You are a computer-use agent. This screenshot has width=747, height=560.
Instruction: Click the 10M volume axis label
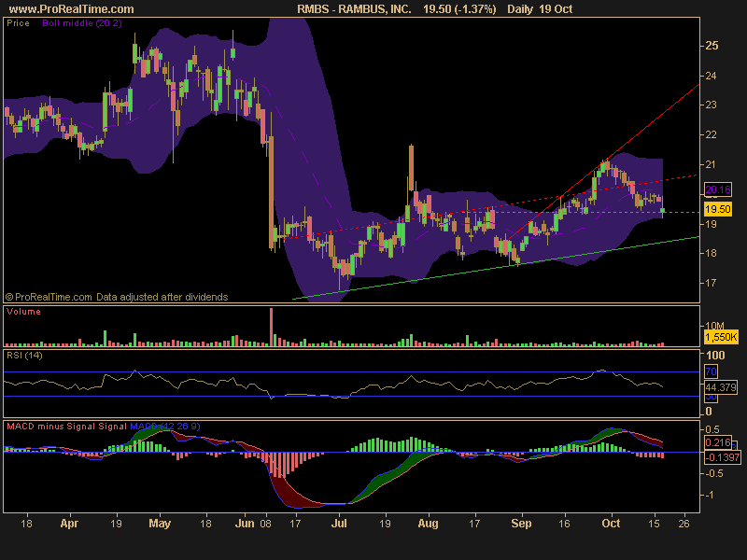[x=714, y=326]
